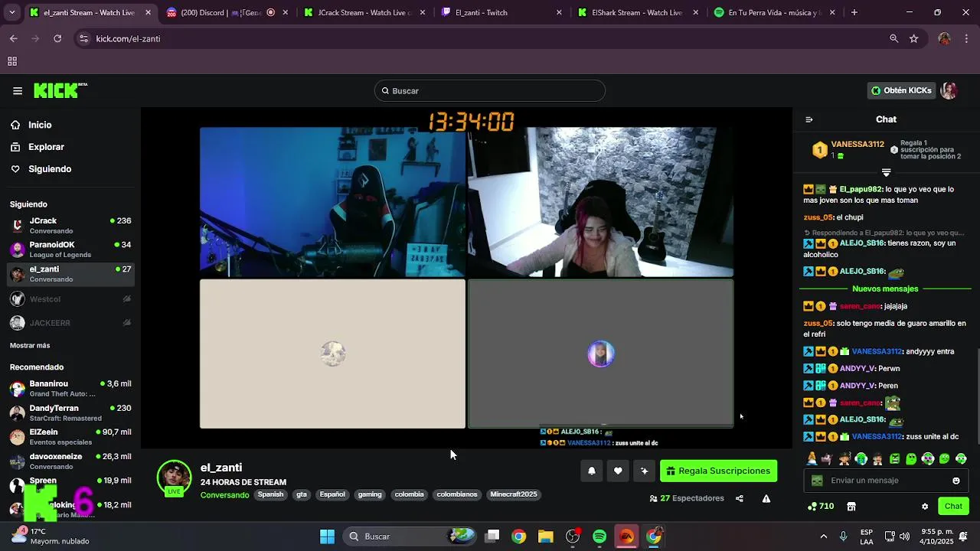This screenshot has height=551, width=980.
Task: Collapse chat with the arrow icon
Action: click(x=809, y=119)
